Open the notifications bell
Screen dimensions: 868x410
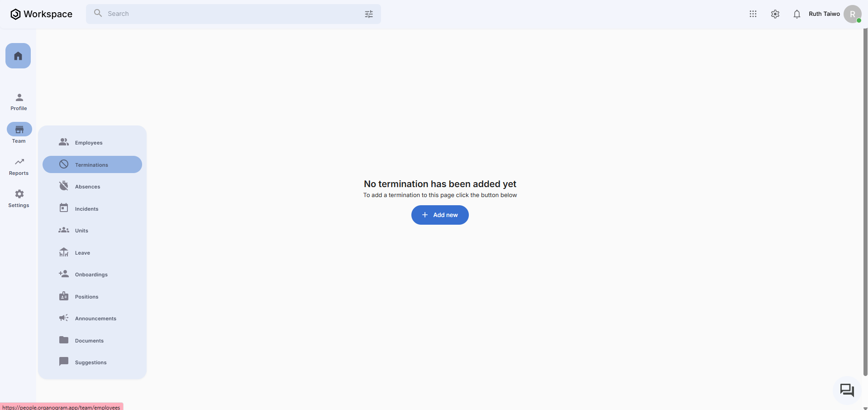pyautogui.click(x=797, y=14)
